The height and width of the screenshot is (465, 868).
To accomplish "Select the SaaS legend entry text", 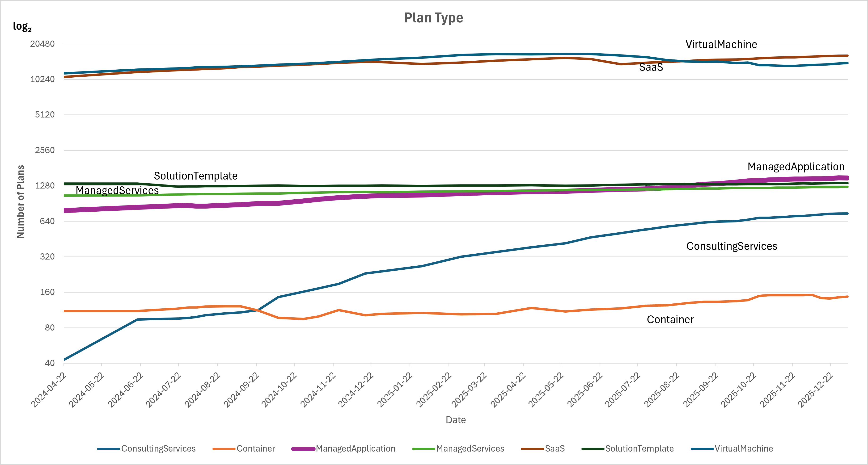I will click(x=555, y=448).
